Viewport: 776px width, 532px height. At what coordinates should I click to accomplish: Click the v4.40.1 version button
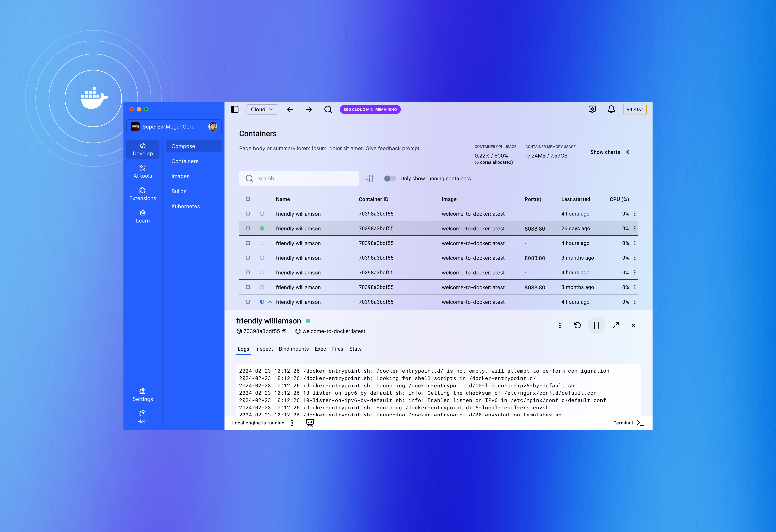[634, 109]
